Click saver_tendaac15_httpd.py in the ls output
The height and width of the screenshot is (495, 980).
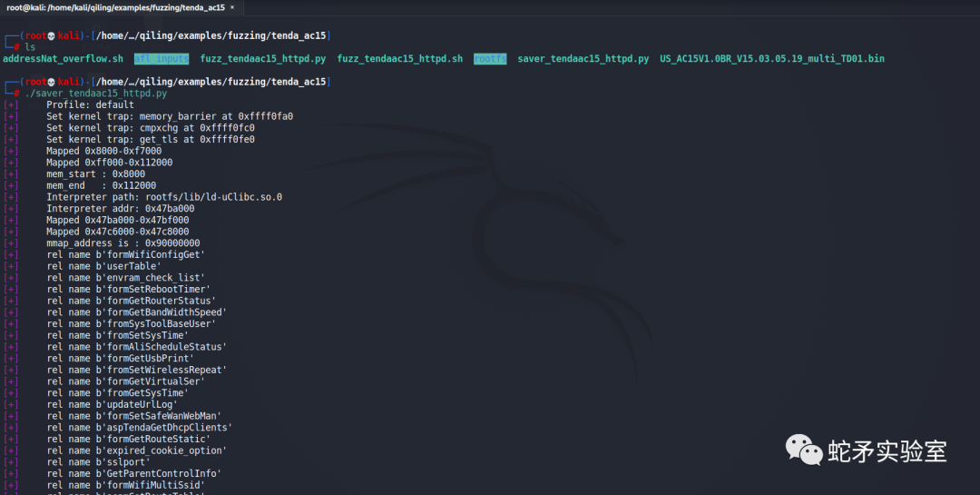(x=583, y=59)
